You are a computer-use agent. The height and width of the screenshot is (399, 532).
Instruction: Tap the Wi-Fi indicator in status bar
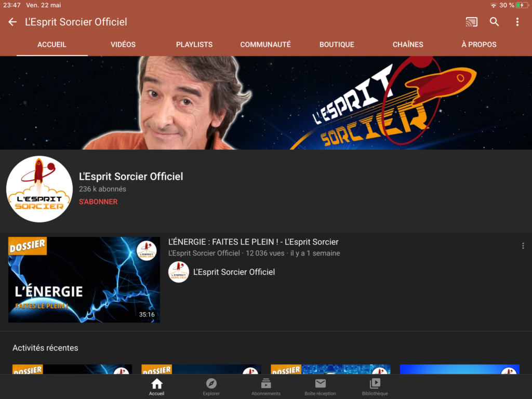[x=494, y=5]
